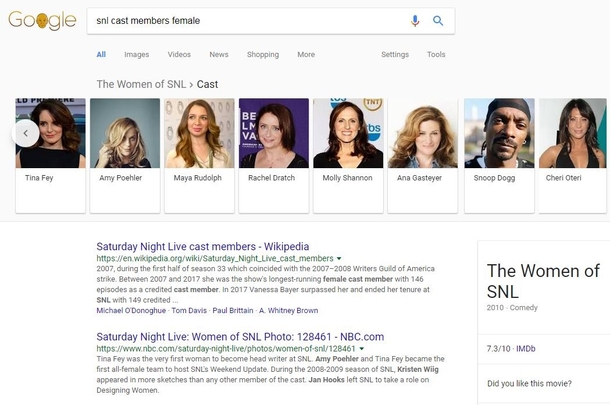The height and width of the screenshot is (405, 610).
Task: Click the Maya Rudolph name label
Action: [198, 178]
